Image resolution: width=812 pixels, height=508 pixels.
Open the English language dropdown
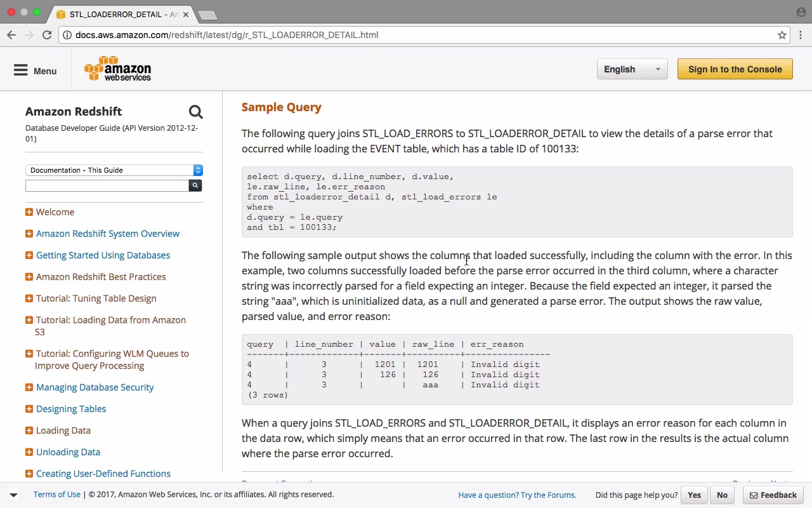click(x=632, y=69)
